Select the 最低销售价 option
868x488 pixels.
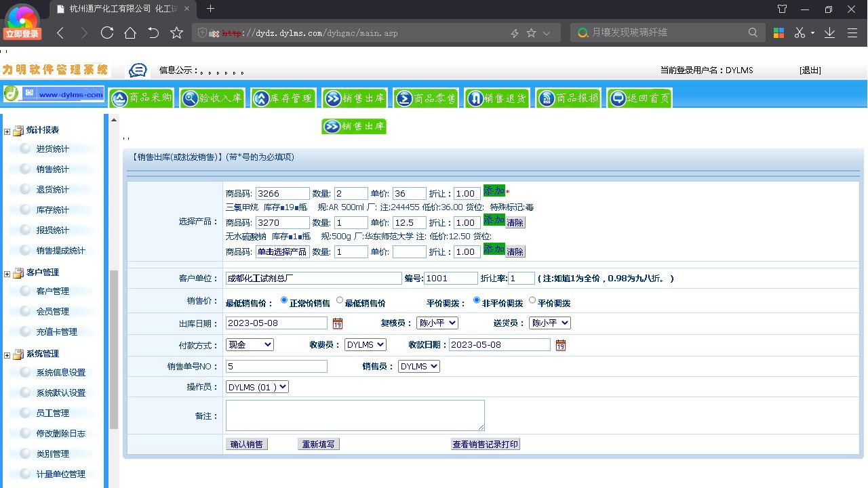339,300
